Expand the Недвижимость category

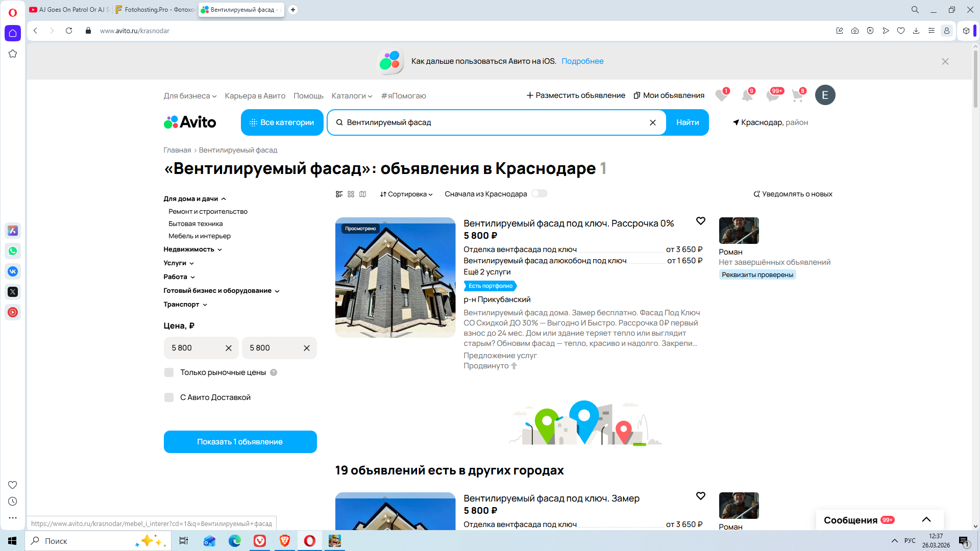[x=192, y=249]
